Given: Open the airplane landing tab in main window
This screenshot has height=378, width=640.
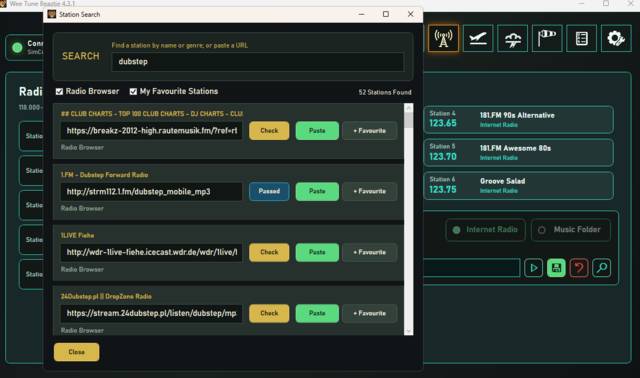Looking at the screenshot, I should click(x=478, y=38).
